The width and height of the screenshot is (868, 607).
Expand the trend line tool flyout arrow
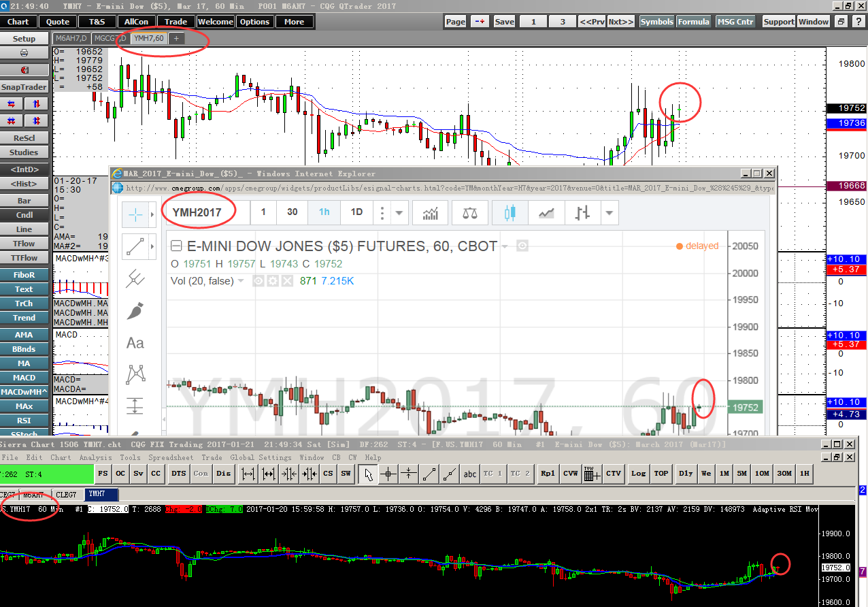click(x=152, y=246)
